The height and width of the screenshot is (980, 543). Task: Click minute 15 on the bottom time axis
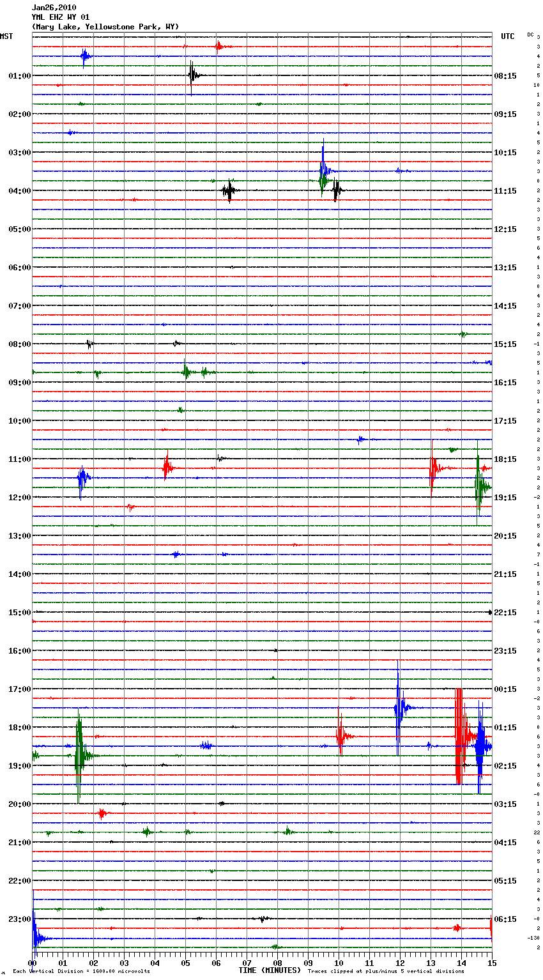coord(492,963)
